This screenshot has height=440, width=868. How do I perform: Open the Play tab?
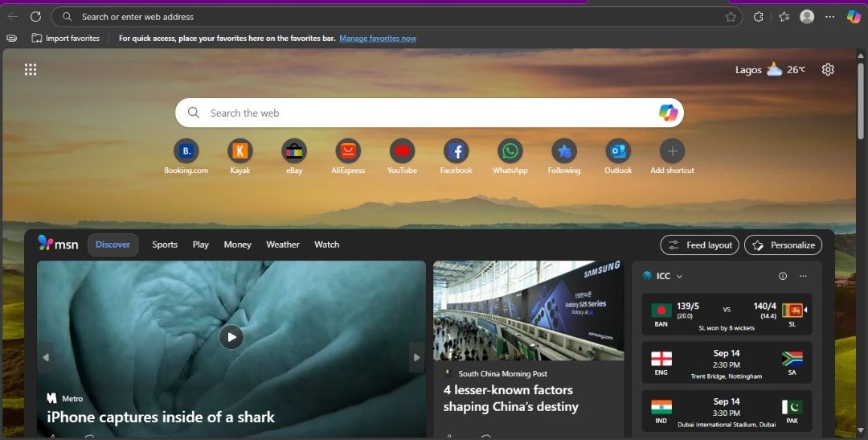point(200,245)
